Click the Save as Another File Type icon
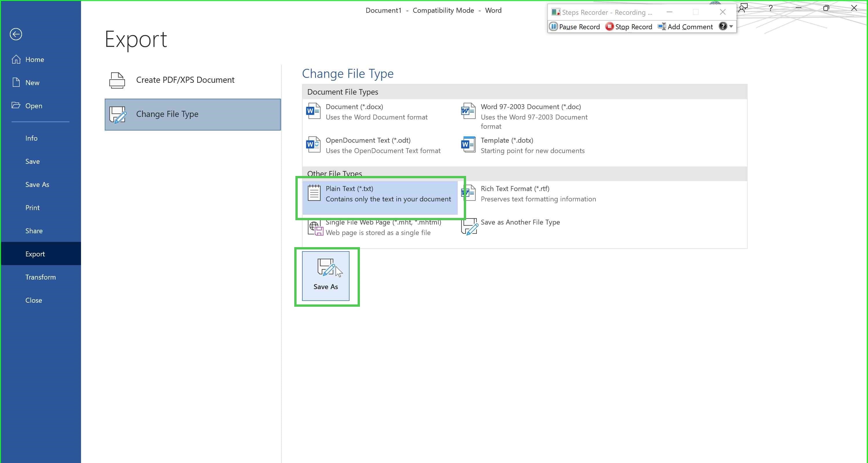The image size is (868, 463). point(469,227)
